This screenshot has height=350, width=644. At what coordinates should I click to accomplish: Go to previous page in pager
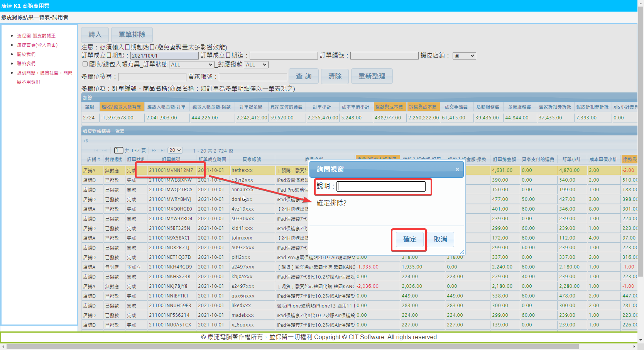[105, 150]
